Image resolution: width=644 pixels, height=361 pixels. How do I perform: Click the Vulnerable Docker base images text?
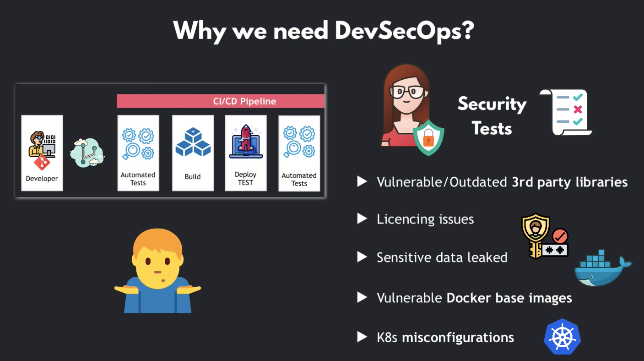coord(475,298)
